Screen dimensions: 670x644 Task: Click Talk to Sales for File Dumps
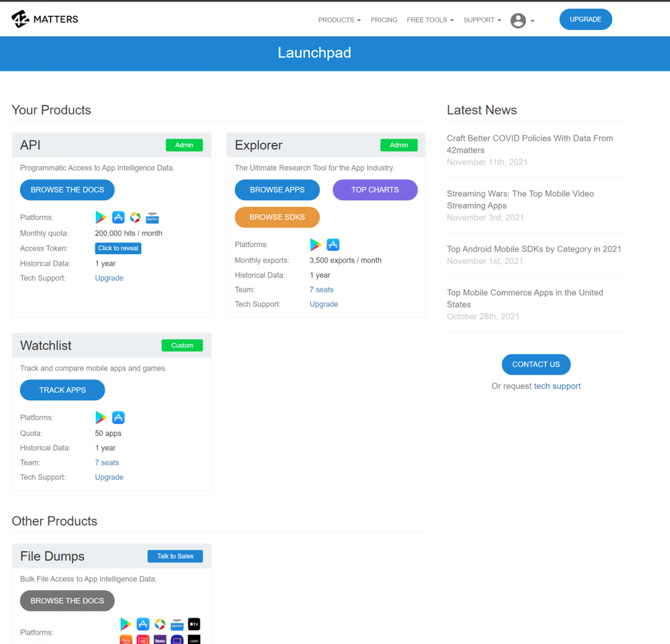click(x=175, y=556)
